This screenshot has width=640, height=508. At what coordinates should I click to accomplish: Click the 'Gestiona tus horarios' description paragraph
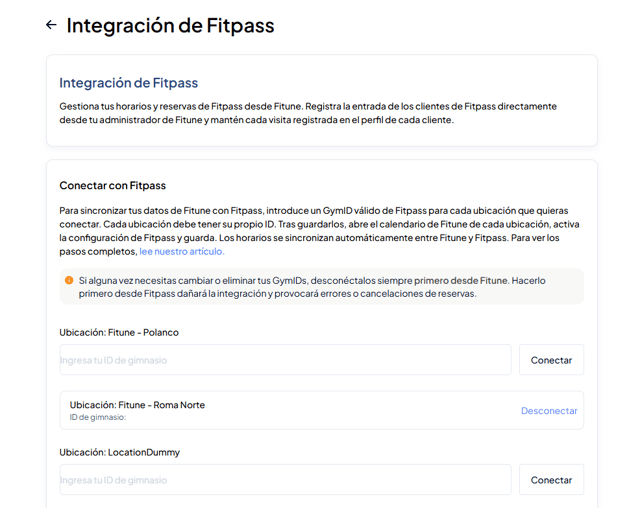(308, 113)
